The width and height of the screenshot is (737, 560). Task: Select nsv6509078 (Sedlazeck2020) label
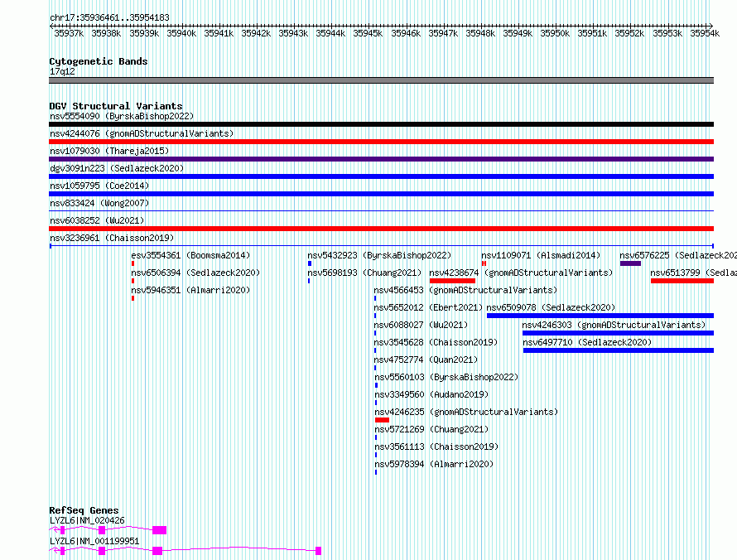click(551, 307)
